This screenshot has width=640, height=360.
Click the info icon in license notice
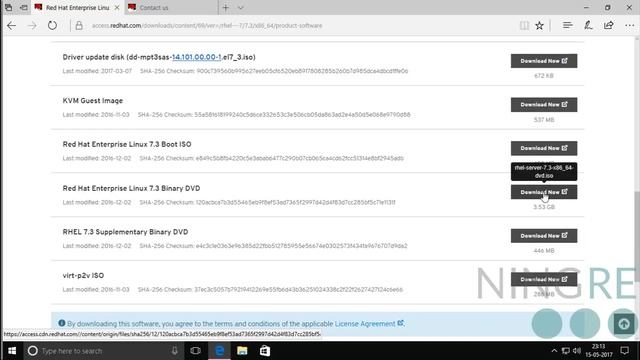pos(62,323)
